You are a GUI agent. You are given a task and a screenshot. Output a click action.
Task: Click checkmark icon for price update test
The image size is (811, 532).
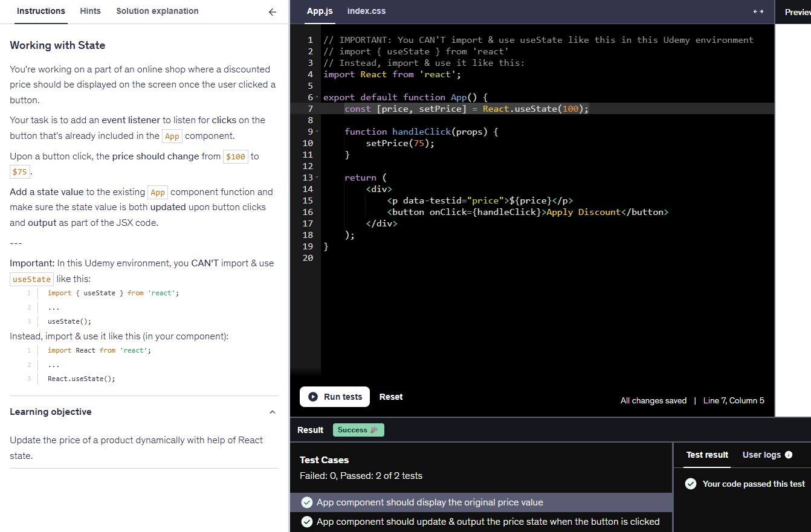click(307, 522)
